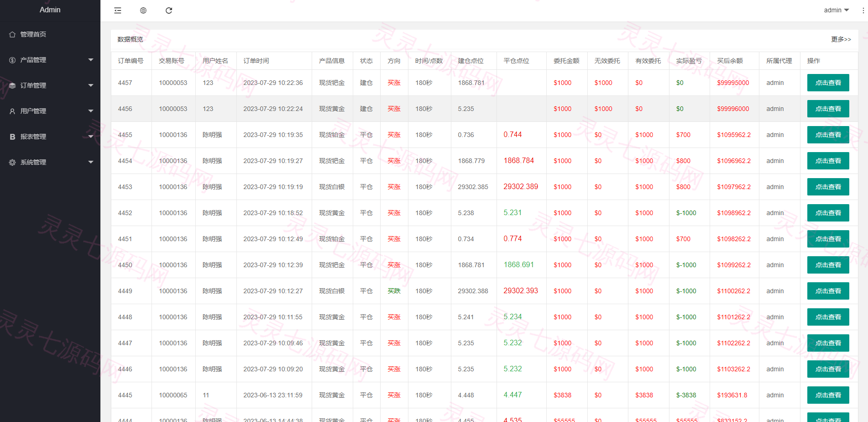Viewport: 868px width, 422px height.
Task: Click the gear icon beside 系统管理
Action: 12,162
